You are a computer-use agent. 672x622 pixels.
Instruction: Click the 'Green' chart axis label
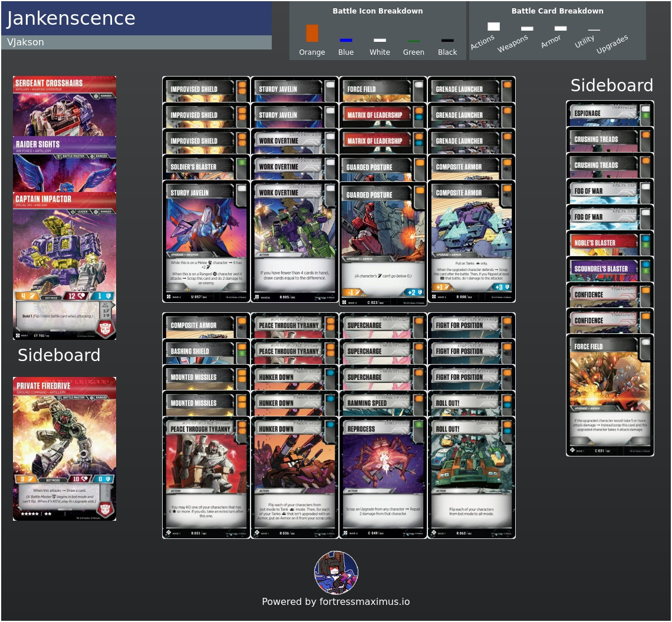pos(414,52)
